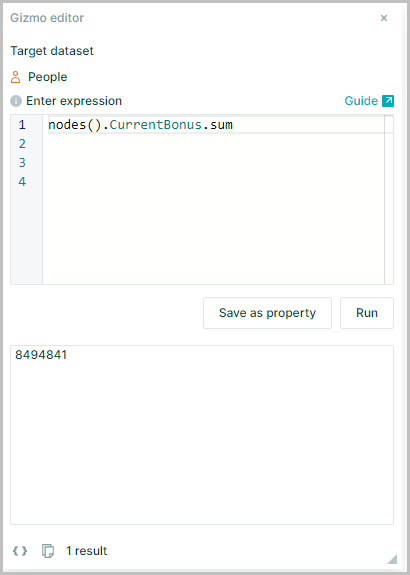Click the external link arrow icon
Viewport: 410px width, 575px height.
point(388,101)
